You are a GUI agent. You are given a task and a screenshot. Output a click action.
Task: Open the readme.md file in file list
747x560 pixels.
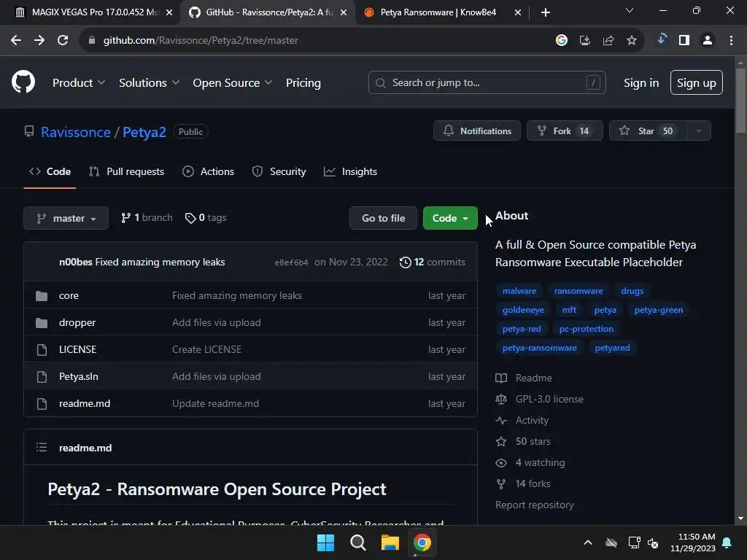(x=85, y=404)
